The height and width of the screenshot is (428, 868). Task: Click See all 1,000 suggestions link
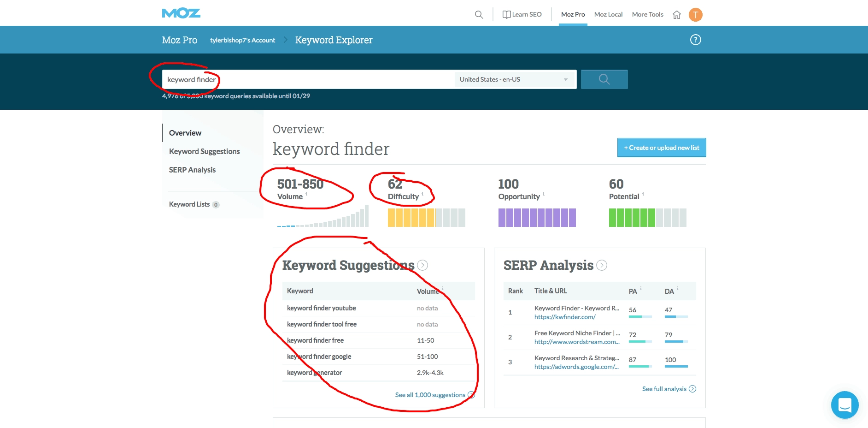[x=435, y=395]
